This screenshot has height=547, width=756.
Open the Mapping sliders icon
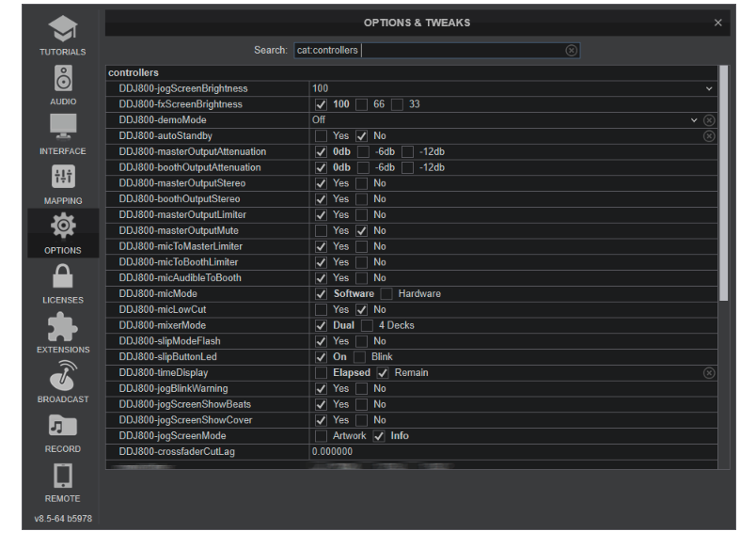[63, 177]
